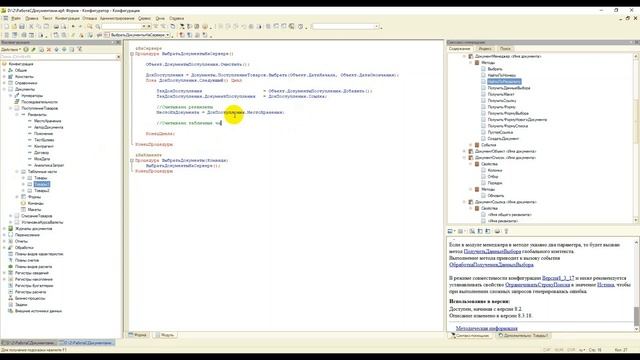Select Товары1 in the configuration tree
This screenshot has height=360, width=640.
click(42, 184)
